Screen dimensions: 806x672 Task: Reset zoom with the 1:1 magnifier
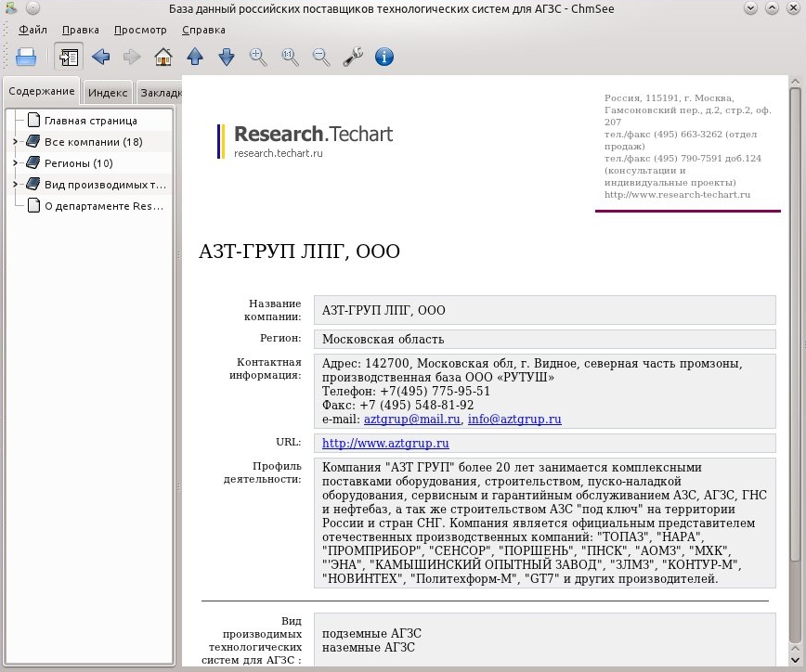click(x=290, y=57)
